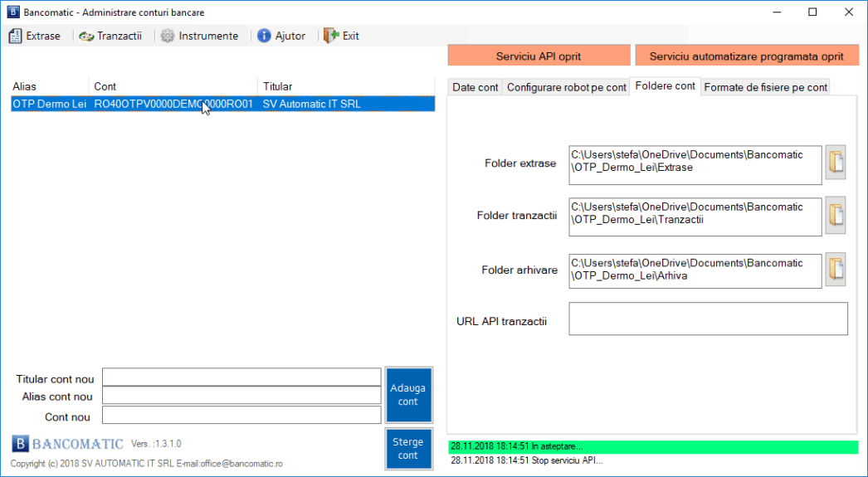The image size is (868, 477).
Task: Switch to Configurare robot pe cont tab
Action: coord(566,87)
